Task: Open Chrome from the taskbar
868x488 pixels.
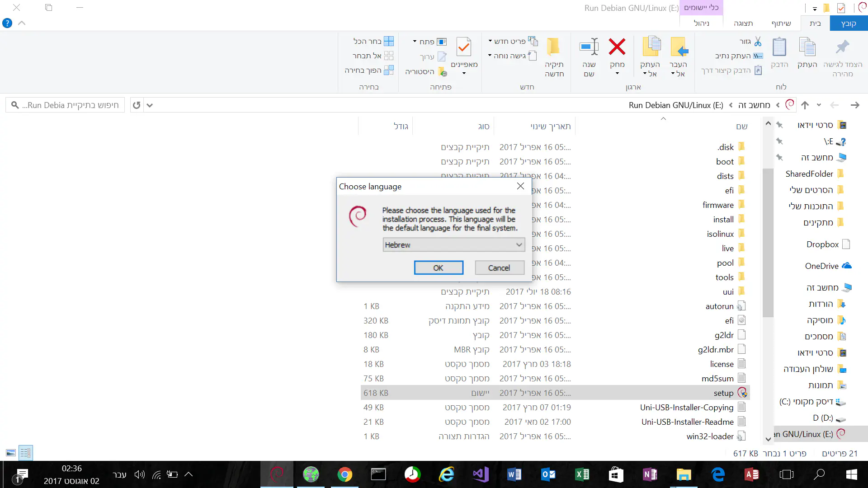Action: pyautogui.click(x=344, y=474)
